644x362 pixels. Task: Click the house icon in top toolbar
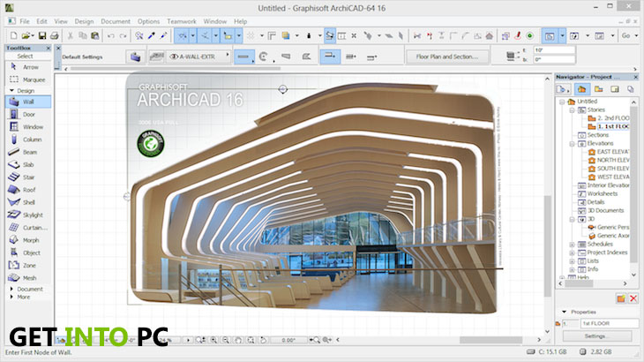(489, 35)
